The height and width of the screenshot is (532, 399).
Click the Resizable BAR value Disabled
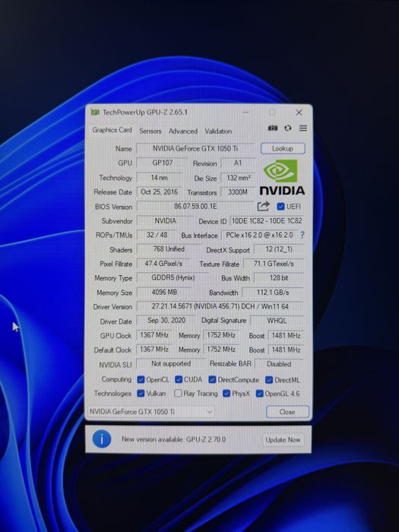pos(279,364)
